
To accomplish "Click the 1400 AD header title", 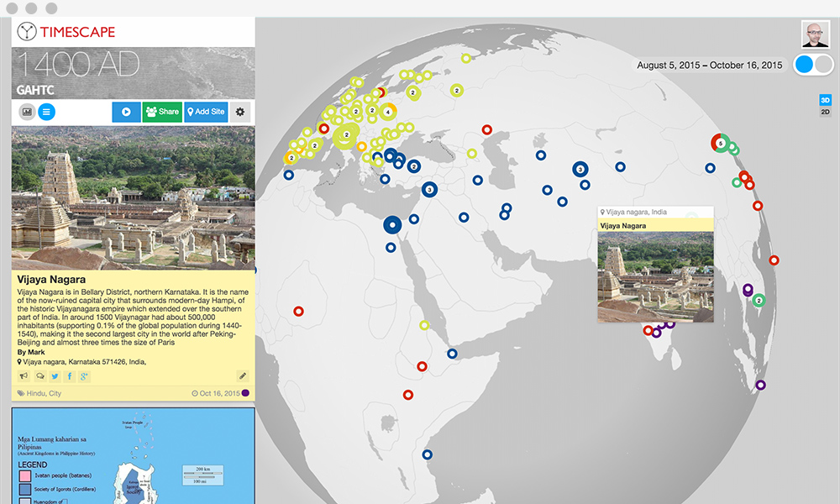I will pos(78,65).
